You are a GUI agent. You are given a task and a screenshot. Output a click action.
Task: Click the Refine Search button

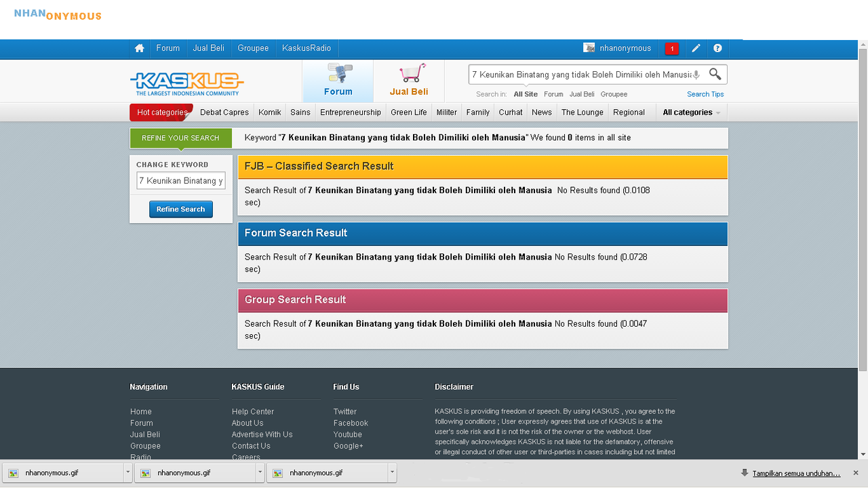(x=181, y=209)
